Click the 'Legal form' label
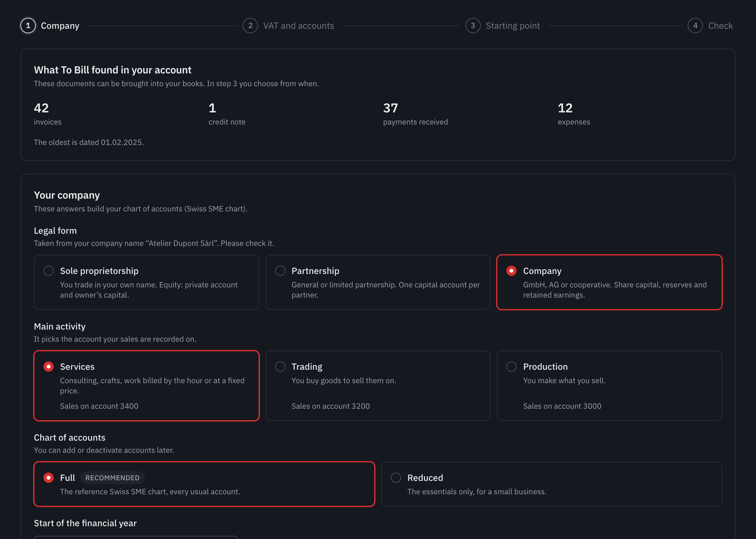Screen dimensions: 756x539 pos(55,231)
